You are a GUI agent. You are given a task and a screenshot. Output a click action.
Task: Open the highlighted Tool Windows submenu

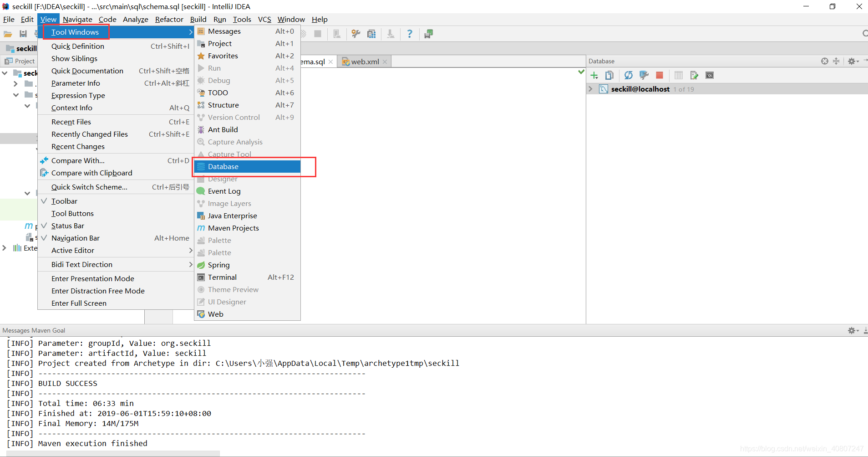click(116, 32)
